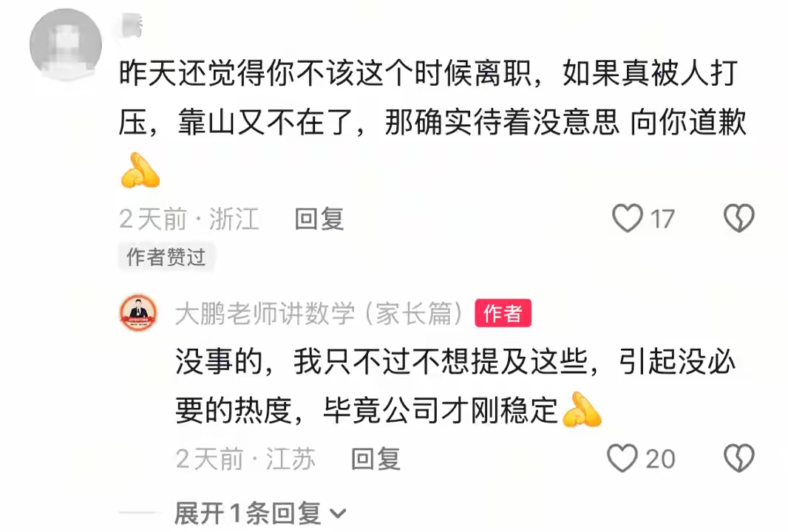
Task: Open 大鹏老师讲数学 (家长篇) username
Action: 319,313
